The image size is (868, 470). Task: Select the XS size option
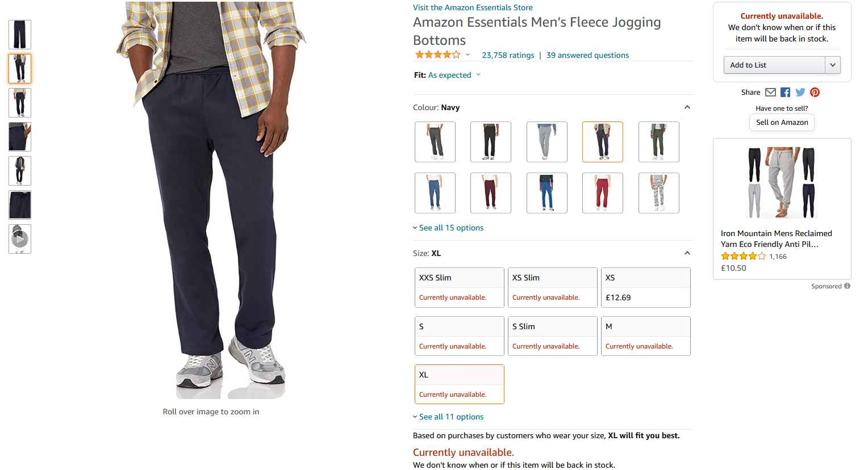(645, 287)
